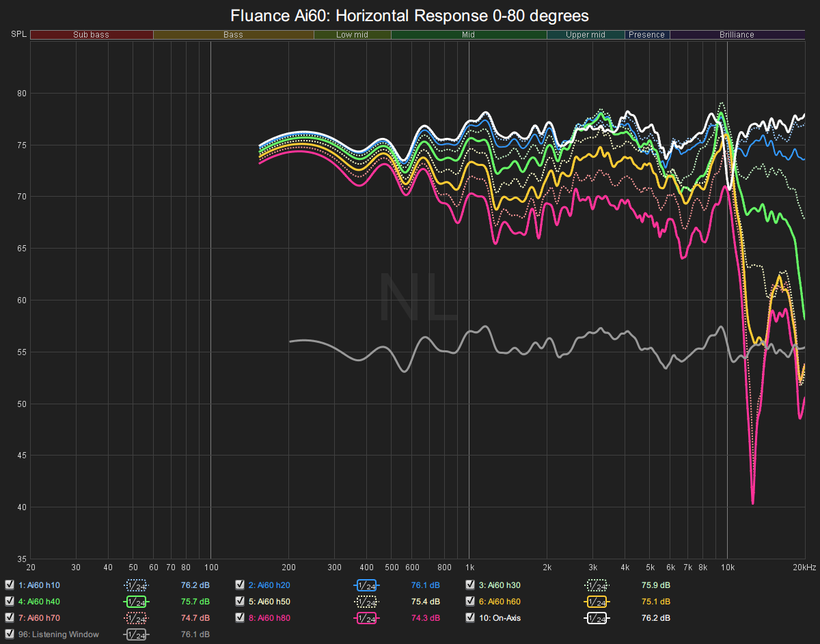Click the 76.1 dB value for Ai60 h20

coord(426,585)
